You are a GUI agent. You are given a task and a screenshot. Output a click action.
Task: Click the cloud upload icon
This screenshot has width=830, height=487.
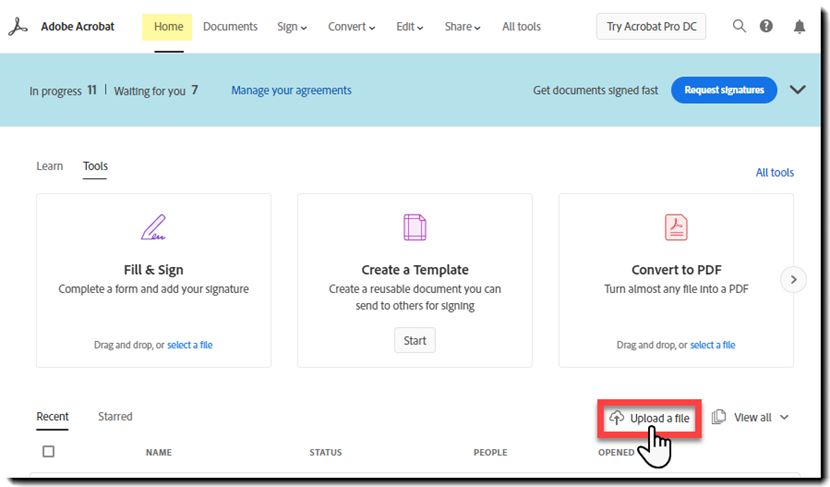click(616, 418)
